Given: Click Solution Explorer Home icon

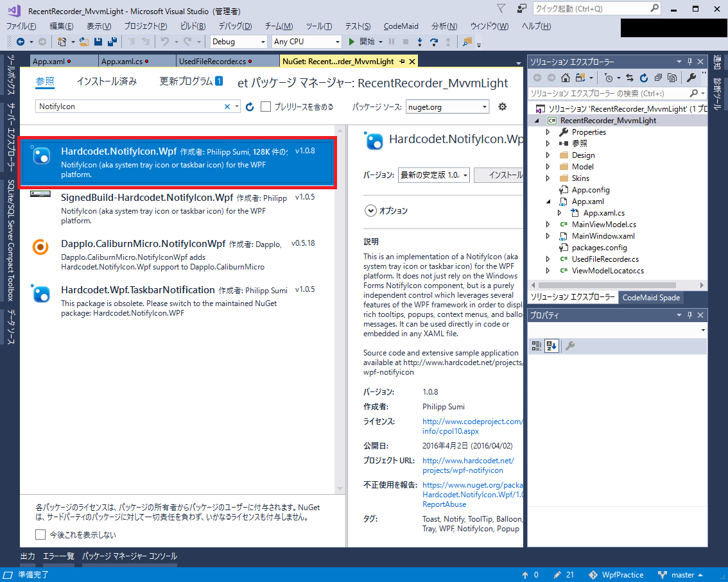Looking at the screenshot, I should [565, 78].
